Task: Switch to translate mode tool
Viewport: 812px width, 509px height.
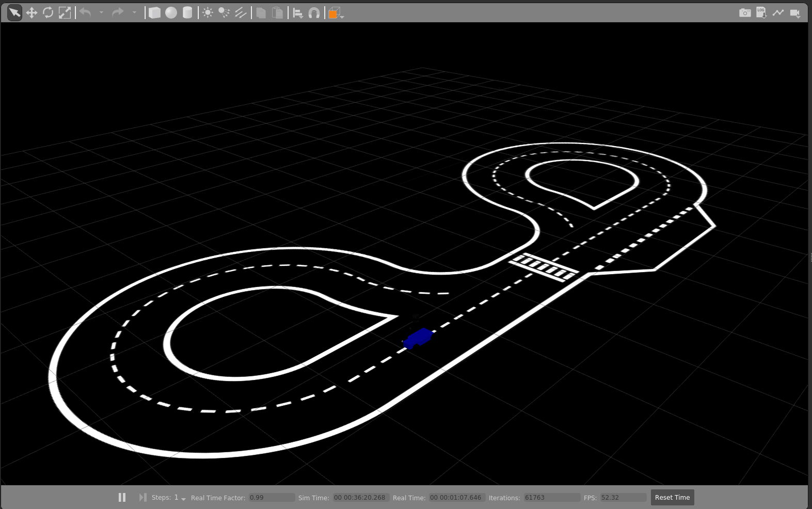Action: point(31,13)
